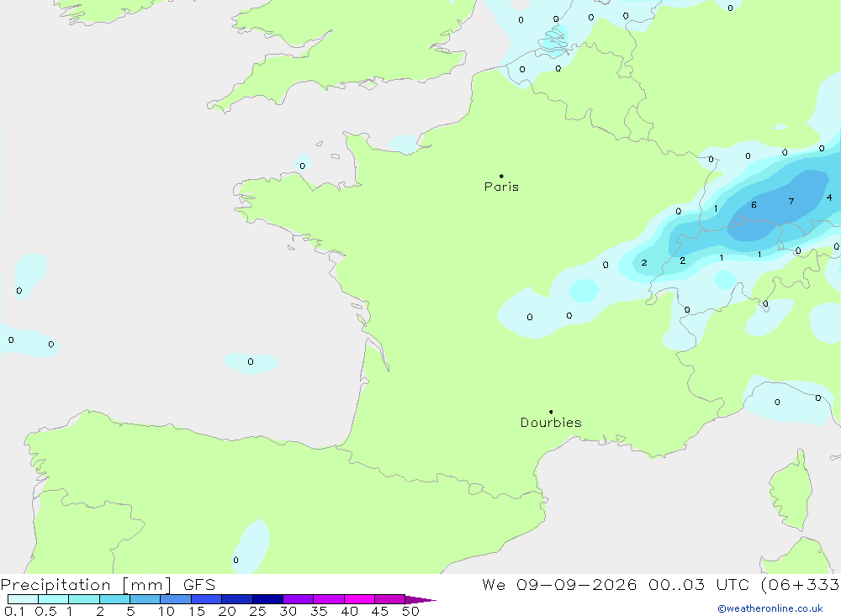
Task: Click the Dourbies location dot marker
Action: pos(551,412)
